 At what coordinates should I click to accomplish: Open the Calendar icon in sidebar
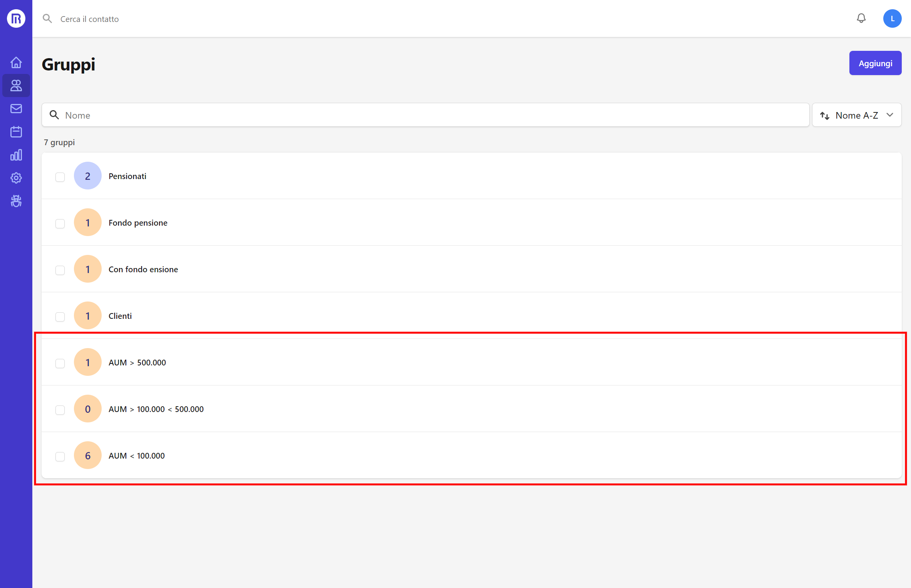pyautogui.click(x=16, y=132)
